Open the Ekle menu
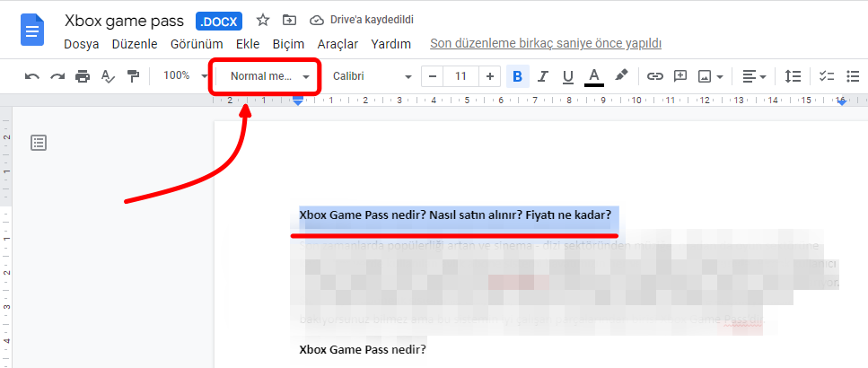Image resolution: width=868 pixels, height=368 pixels. (x=248, y=44)
